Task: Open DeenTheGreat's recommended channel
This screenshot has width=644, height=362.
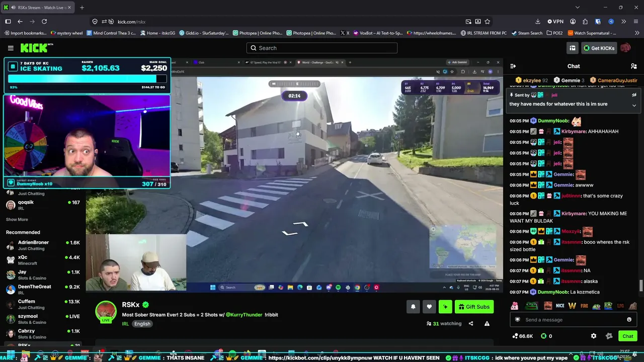Action: (x=43, y=290)
